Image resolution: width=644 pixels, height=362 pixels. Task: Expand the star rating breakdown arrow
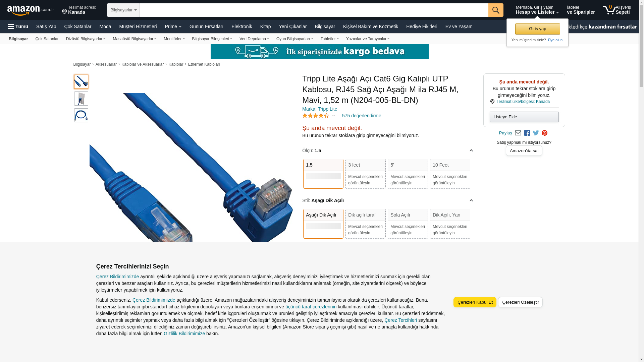pos(333,116)
